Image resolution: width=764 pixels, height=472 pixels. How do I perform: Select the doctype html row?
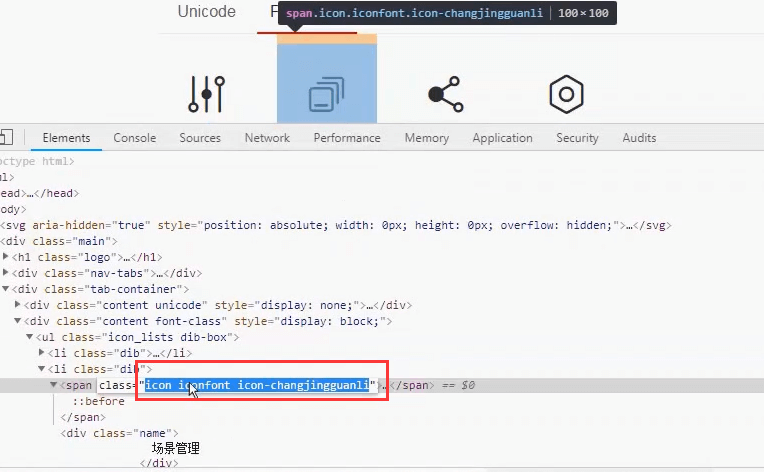pyautogui.click(x=37, y=161)
